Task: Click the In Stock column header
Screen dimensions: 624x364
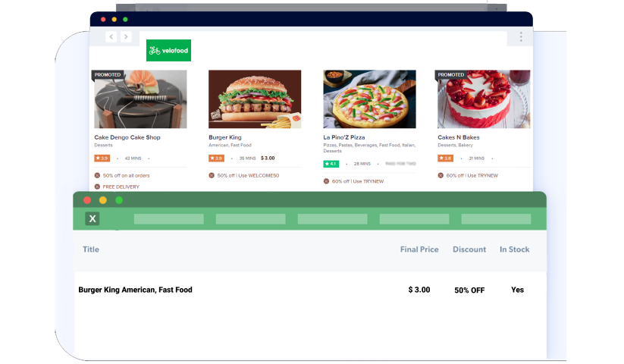Action: pos(514,249)
